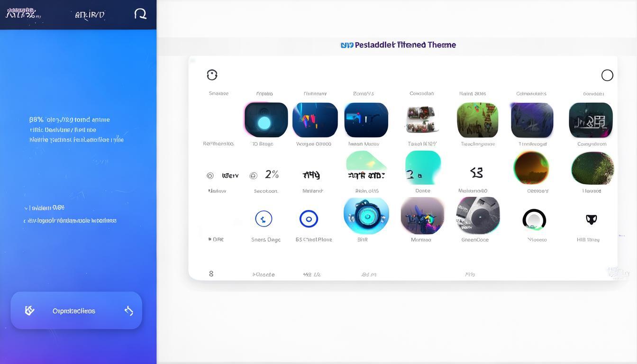
Task: Select the leftmost radio button above Ualavy
Action: [x=210, y=176]
